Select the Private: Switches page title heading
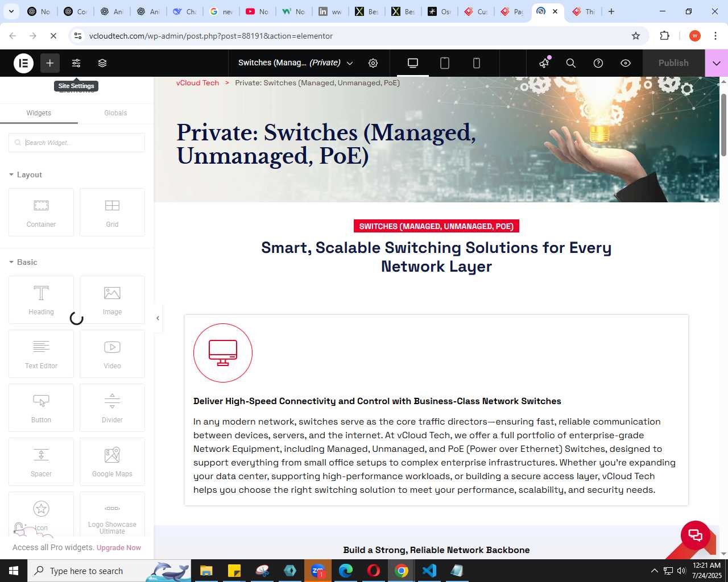The height and width of the screenshot is (582, 728). click(326, 144)
